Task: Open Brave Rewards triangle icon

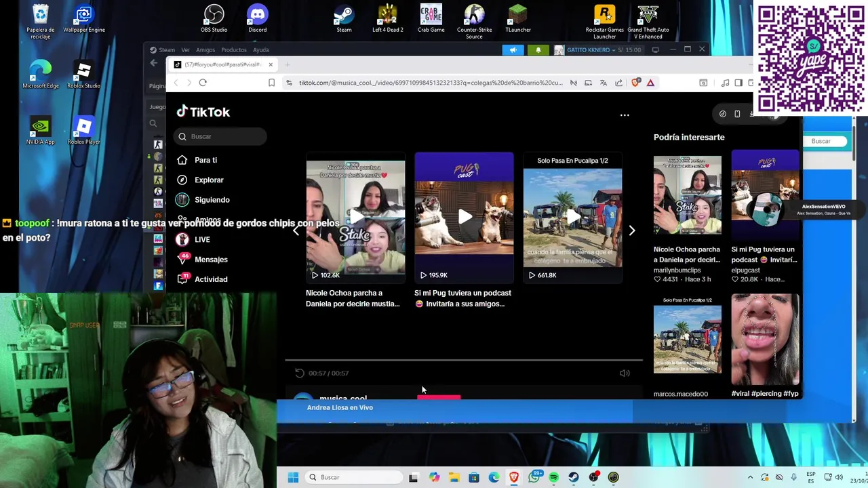Action: 650,83
